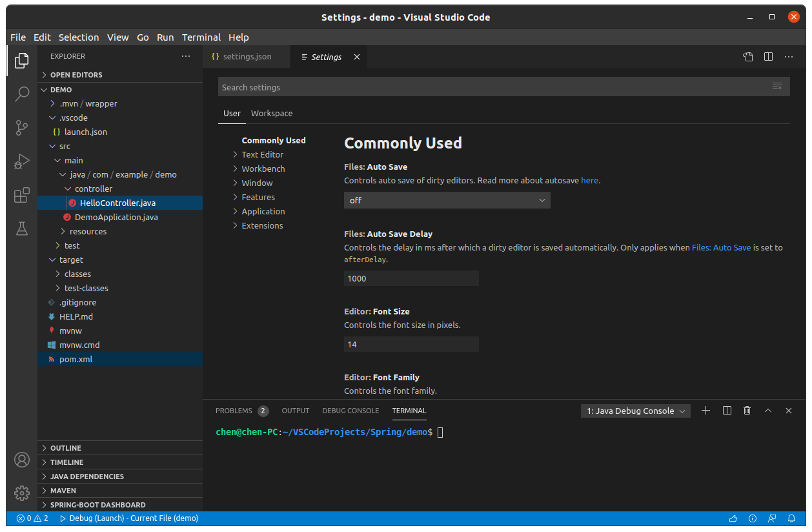812x532 pixels.
Task: Expand the Spring-Boot Dashboard section
Action: [120, 505]
